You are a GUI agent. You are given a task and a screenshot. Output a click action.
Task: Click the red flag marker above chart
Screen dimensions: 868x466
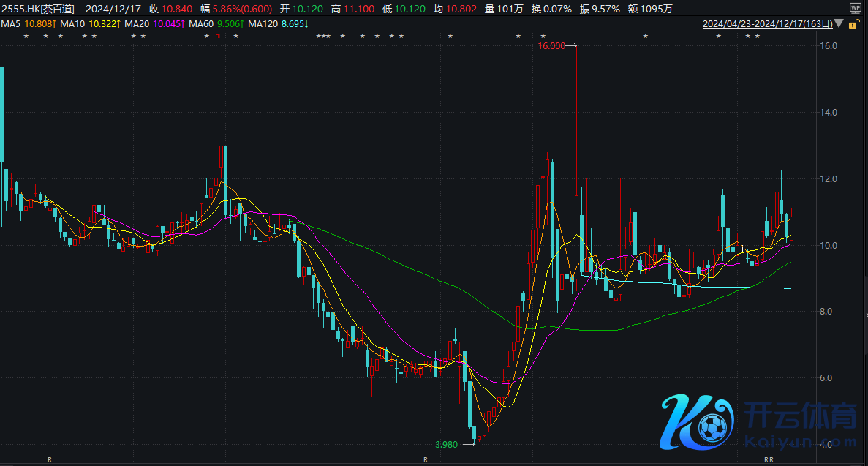pyautogui.click(x=217, y=37)
